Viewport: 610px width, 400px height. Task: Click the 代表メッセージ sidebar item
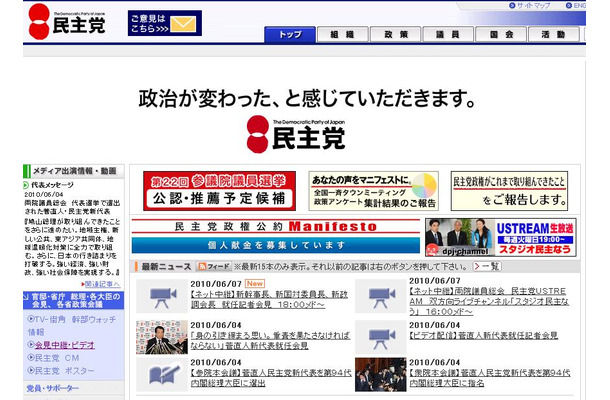pos(52,185)
